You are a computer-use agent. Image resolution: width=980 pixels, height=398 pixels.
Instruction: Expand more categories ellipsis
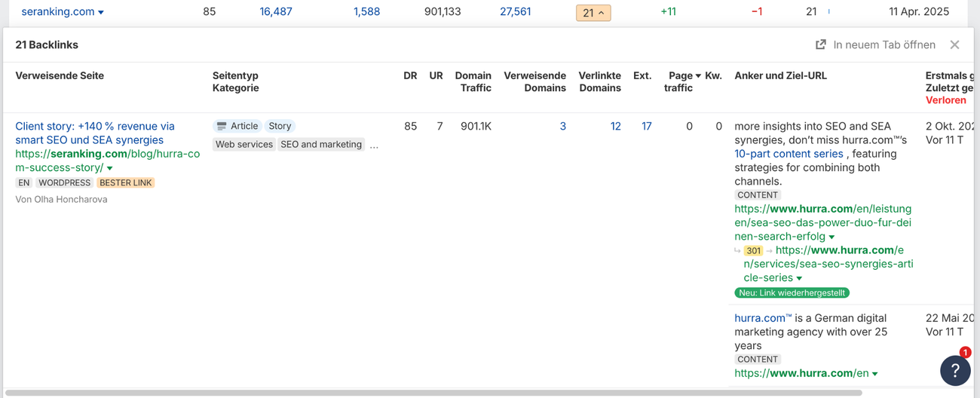click(x=374, y=145)
